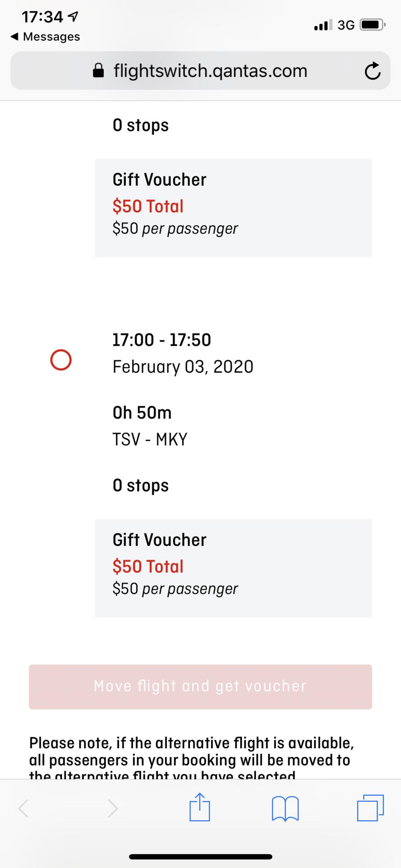Go forward with Safari's right chevron
This screenshot has height=868, width=401.
pos(112,808)
